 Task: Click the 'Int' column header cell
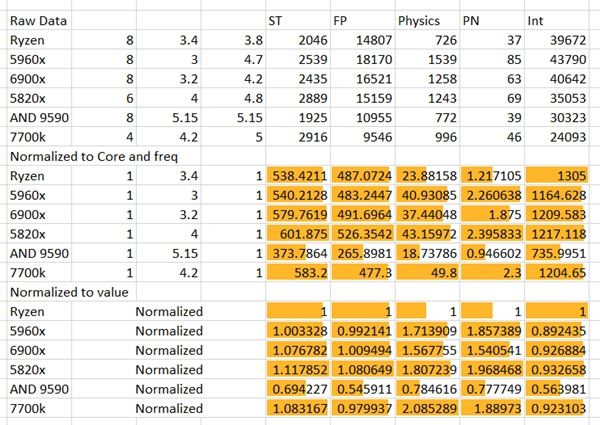tap(557, 21)
